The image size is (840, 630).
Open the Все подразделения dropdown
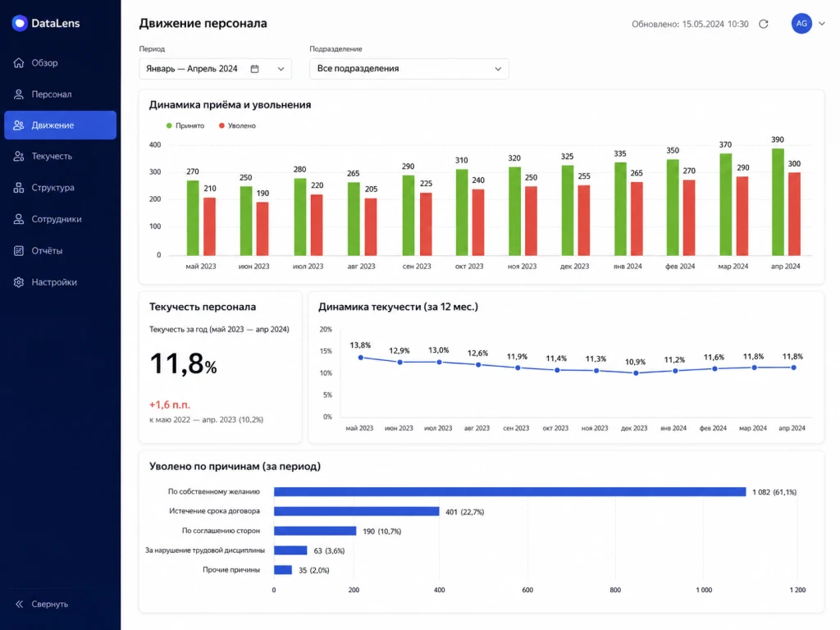409,69
